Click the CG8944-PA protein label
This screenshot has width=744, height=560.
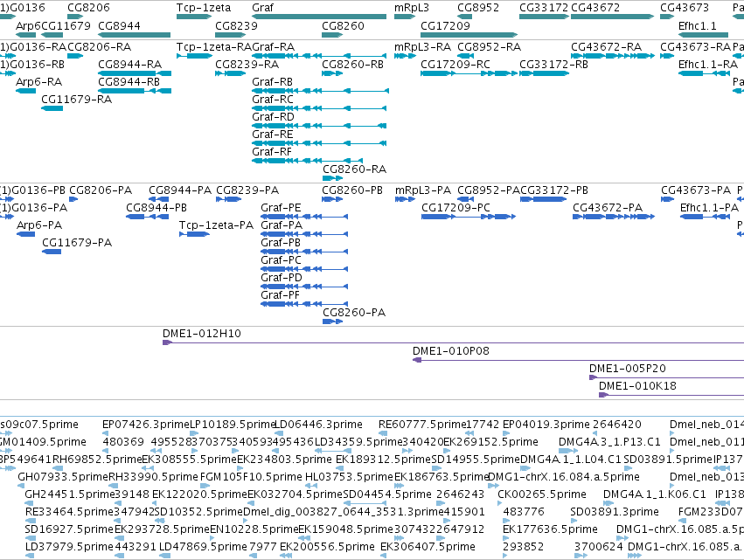click(x=180, y=190)
